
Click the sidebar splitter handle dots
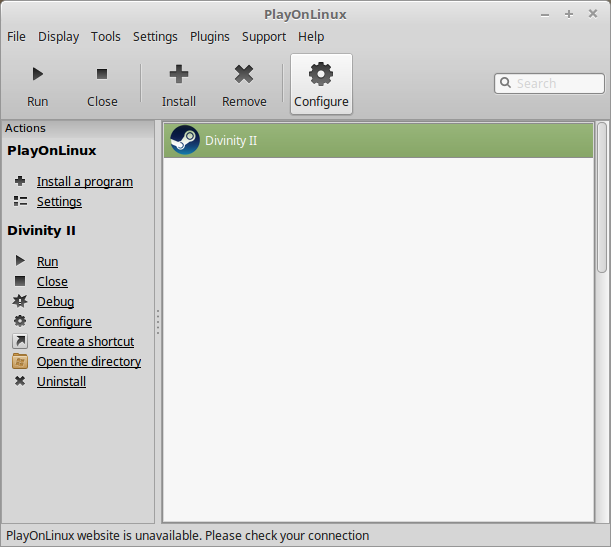coord(158,322)
